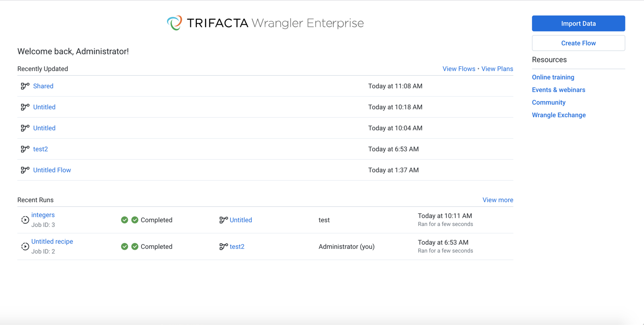The image size is (644, 325).
Task: Open the View Flows link
Action: click(x=459, y=69)
